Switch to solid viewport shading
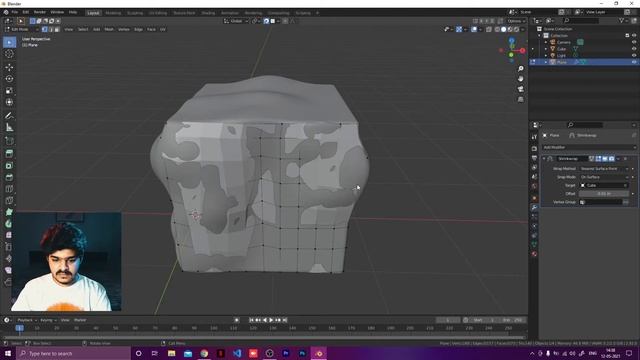The image size is (640, 360). [503, 29]
